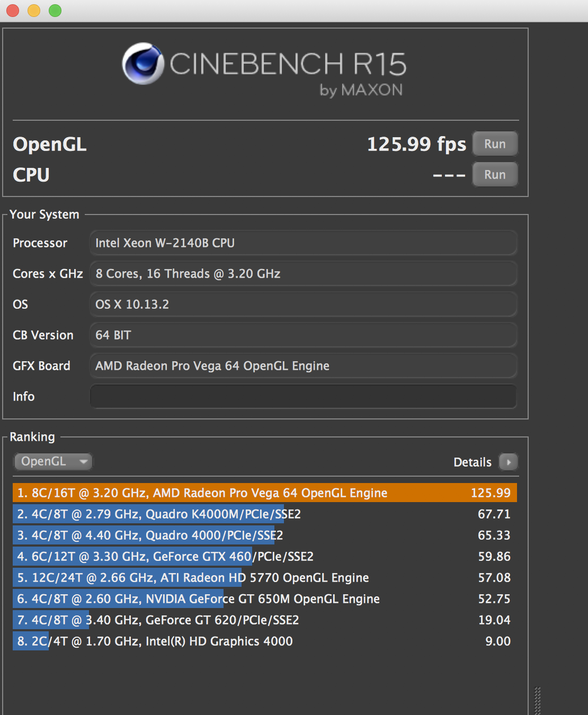Screen dimensions: 588x715
Task: Click the Processor field Intel Xeon W-2140B
Action: (303, 243)
